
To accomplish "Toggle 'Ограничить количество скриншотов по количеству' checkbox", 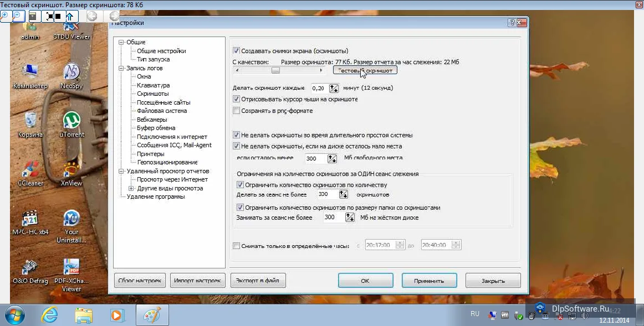I will (241, 185).
